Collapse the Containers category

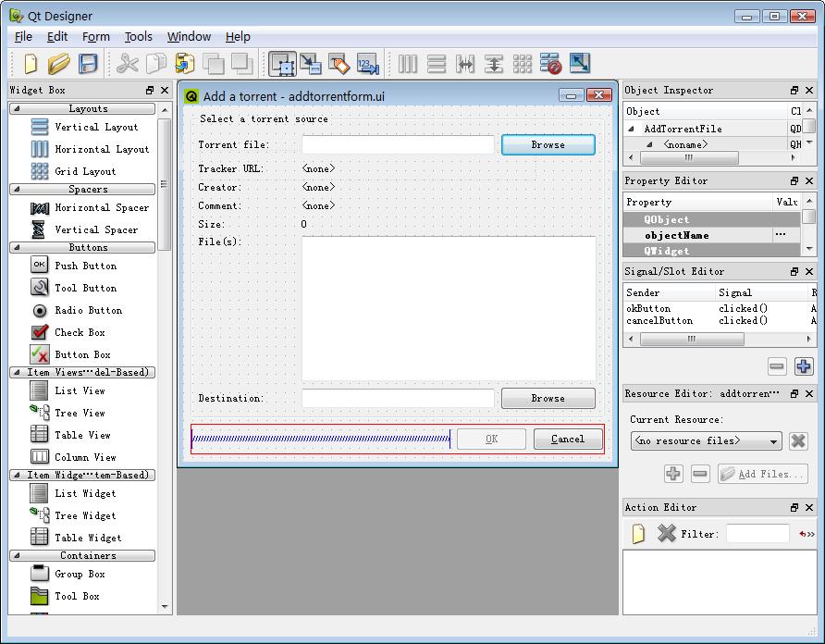click(x=17, y=555)
